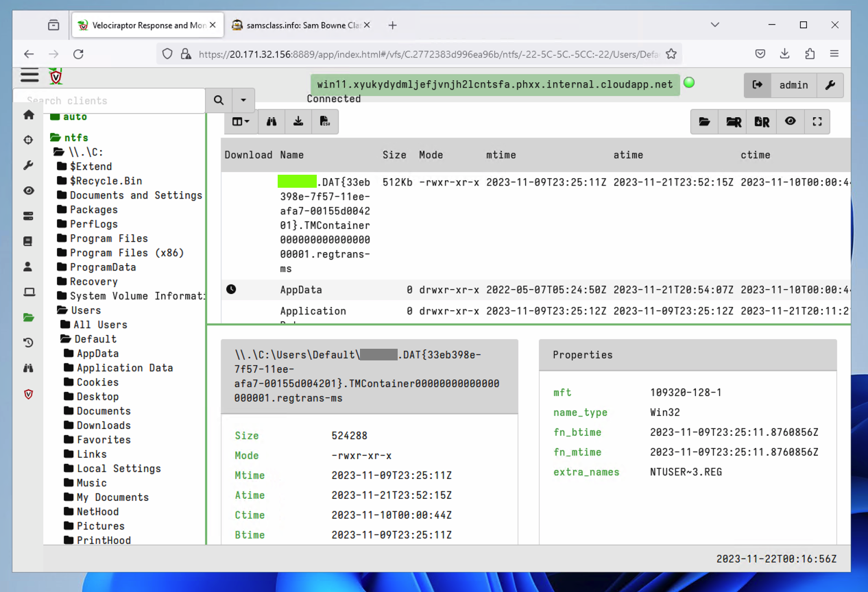Viewport: 868px width, 592px height.
Task: Open a new browser tab
Action: (392, 25)
